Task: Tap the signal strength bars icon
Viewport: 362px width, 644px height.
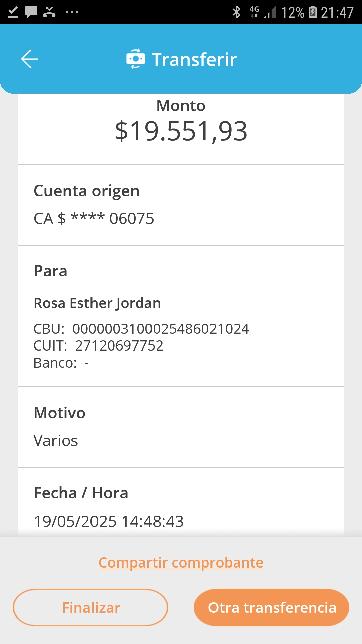Action: [270, 12]
